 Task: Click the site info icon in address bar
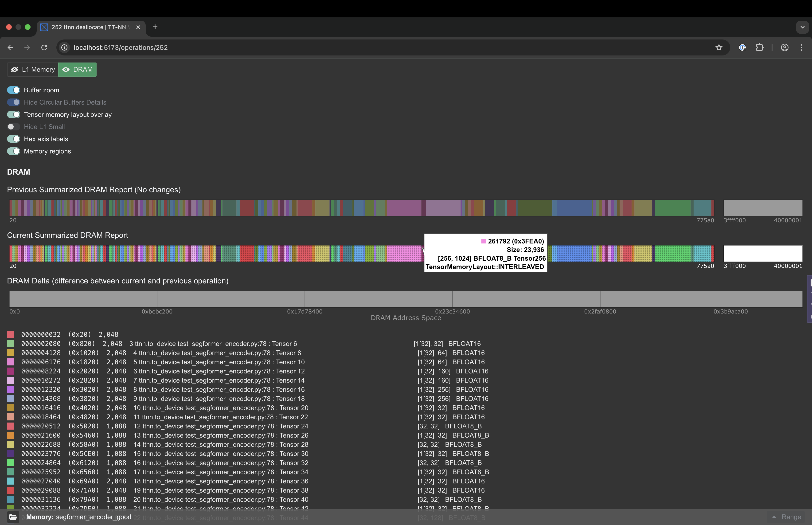click(x=64, y=47)
